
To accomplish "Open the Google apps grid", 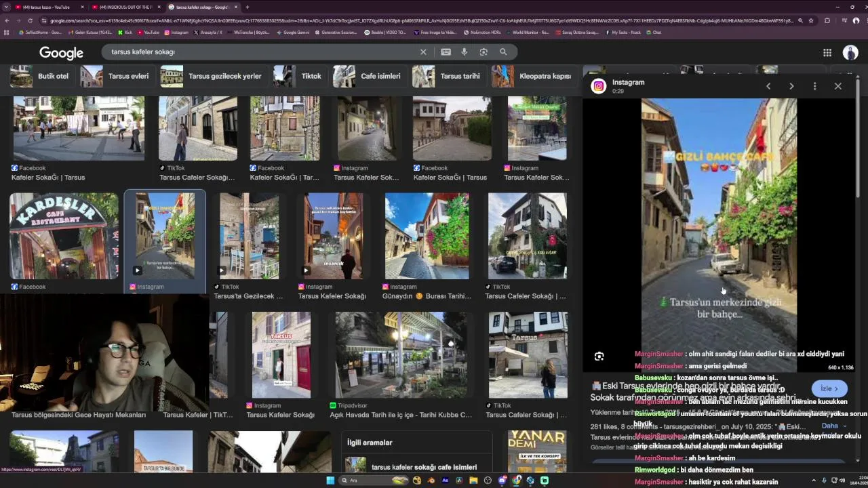I will pyautogui.click(x=827, y=52).
